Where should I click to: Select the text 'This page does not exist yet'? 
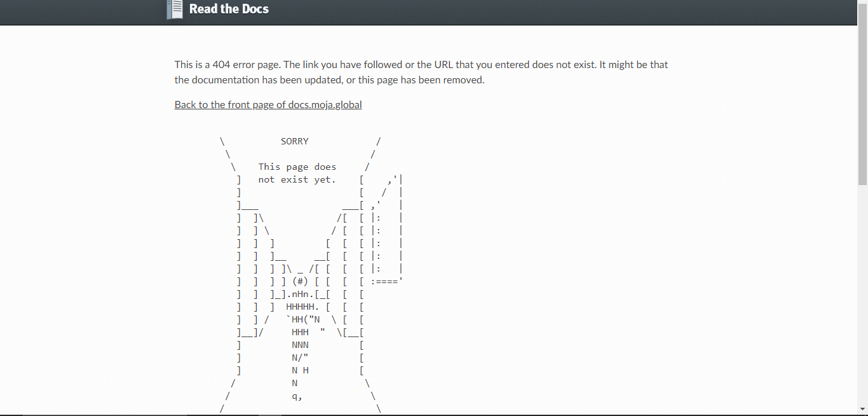(x=297, y=172)
